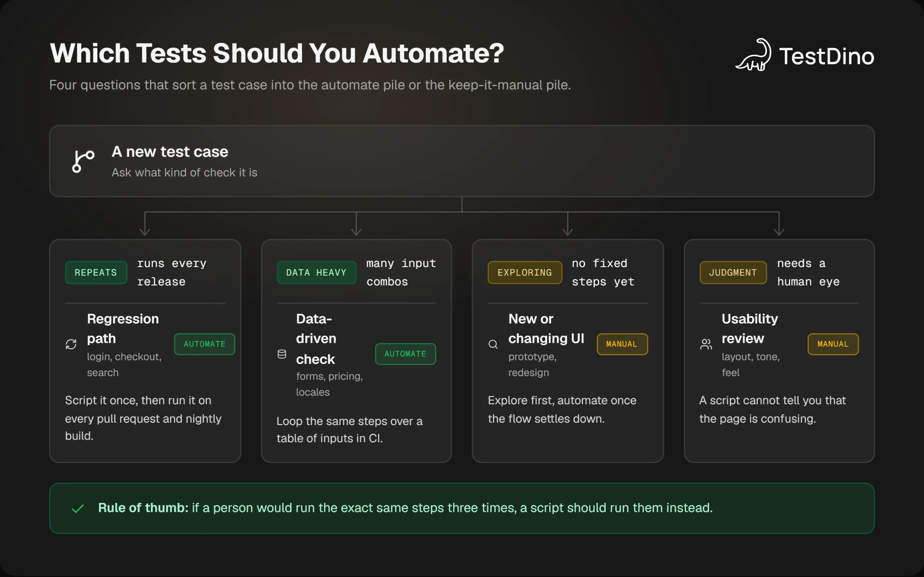Click login, checkout, search text

(x=124, y=364)
